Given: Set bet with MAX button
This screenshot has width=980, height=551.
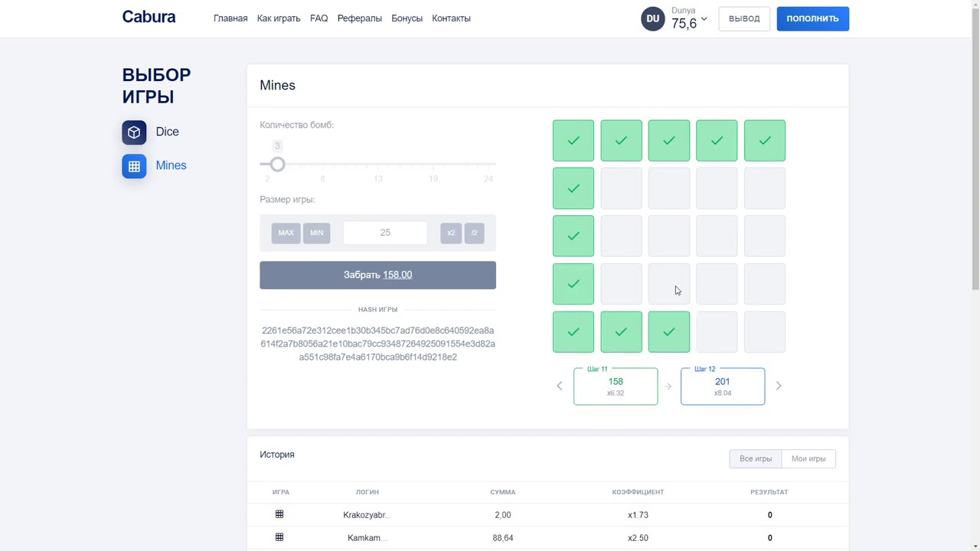Looking at the screenshot, I should 286,233.
